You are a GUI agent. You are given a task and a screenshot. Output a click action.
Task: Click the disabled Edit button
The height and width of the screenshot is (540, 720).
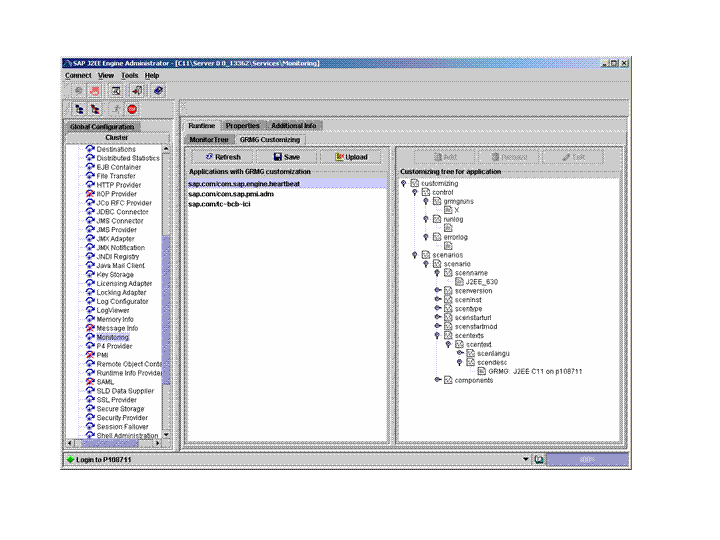(x=573, y=157)
